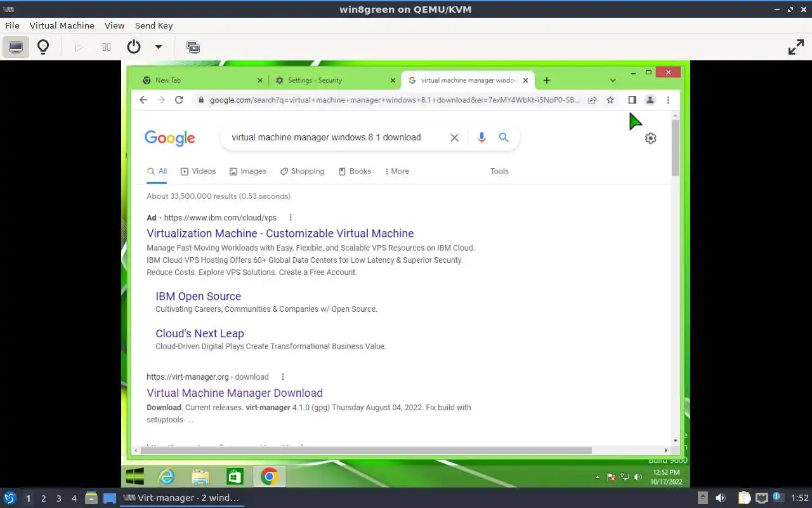Go forward in Chrome
This screenshot has height=508, width=812.
point(161,100)
